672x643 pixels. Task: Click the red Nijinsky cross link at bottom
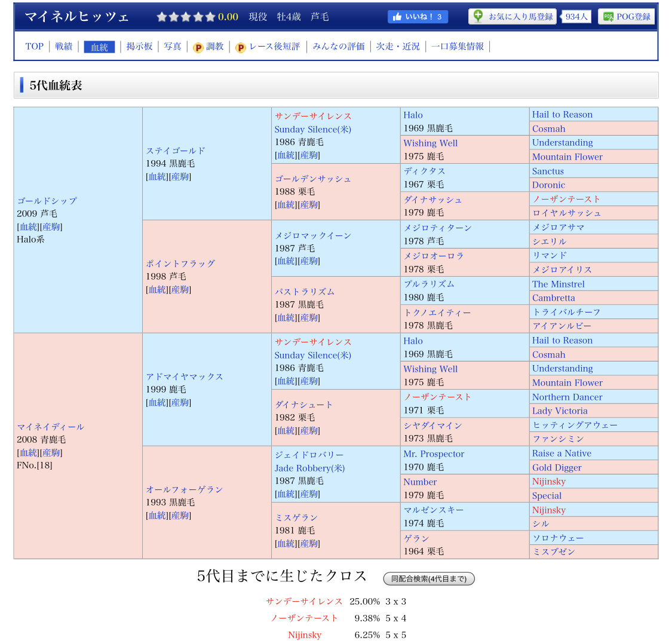[x=305, y=635]
